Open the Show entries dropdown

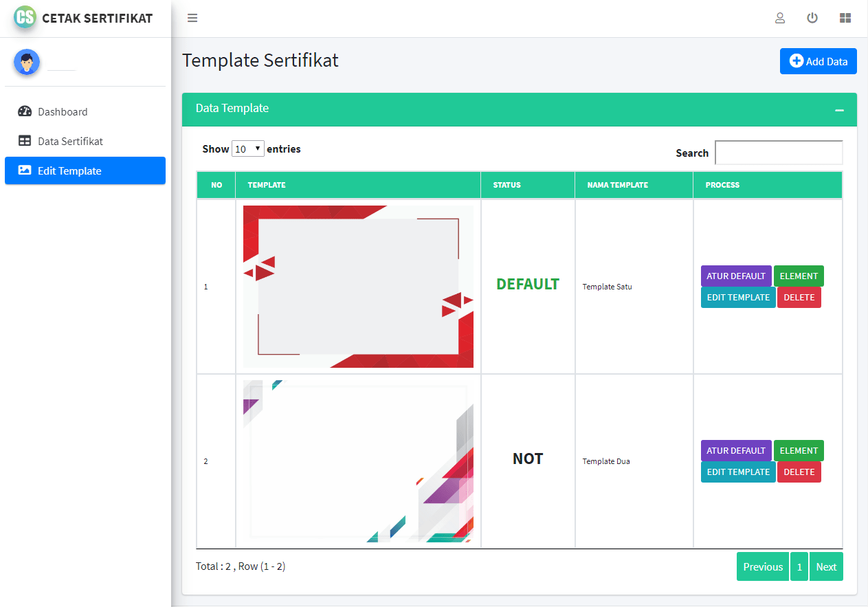pyautogui.click(x=248, y=148)
